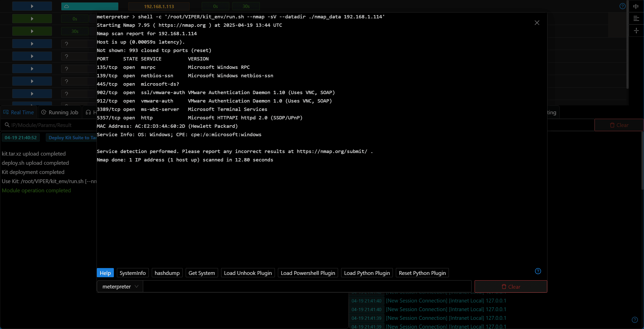Open the help icon beside Reset Python Plugin
Viewport: 644px width, 329px height.
(x=538, y=271)
